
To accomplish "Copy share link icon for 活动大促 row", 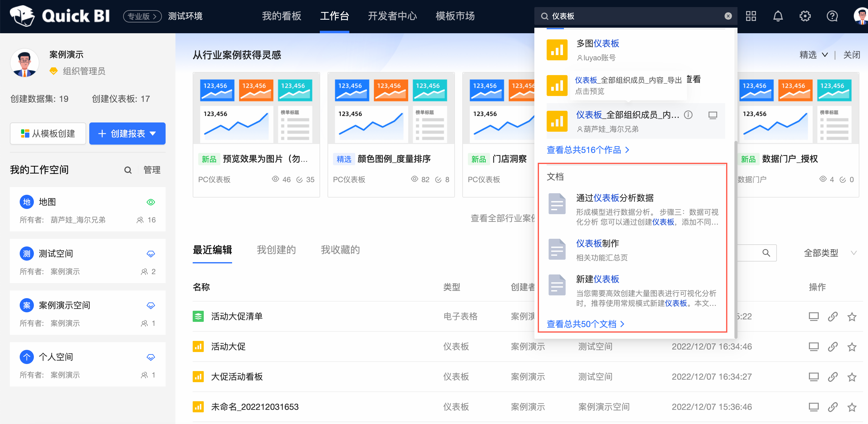I will click(833, 346).
